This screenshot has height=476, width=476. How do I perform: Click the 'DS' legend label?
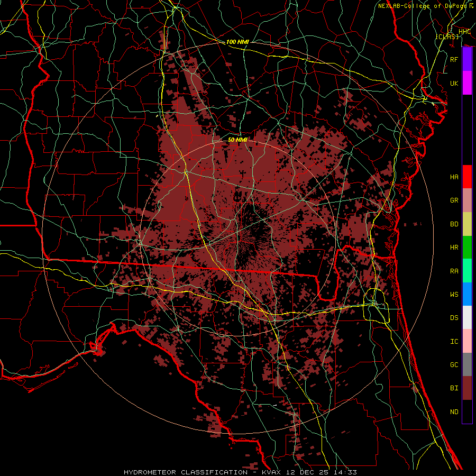pyautogui.click(x=454, y=318)
